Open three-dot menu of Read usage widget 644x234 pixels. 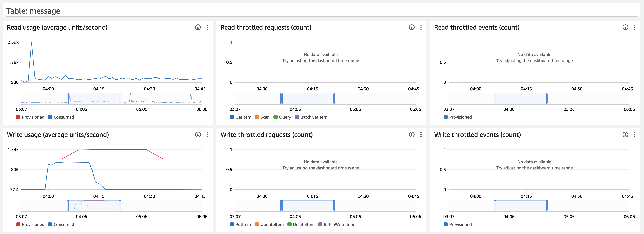coord(207,27)
